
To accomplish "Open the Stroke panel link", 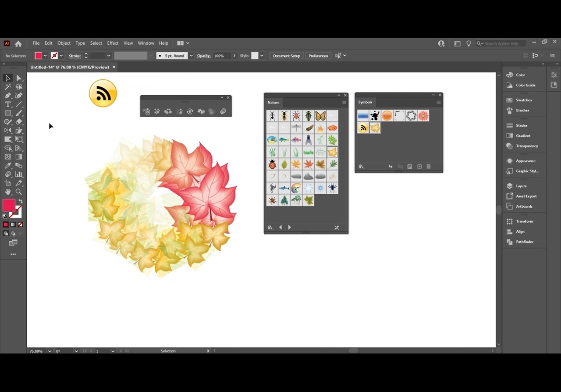I will [x=75, y=56].
